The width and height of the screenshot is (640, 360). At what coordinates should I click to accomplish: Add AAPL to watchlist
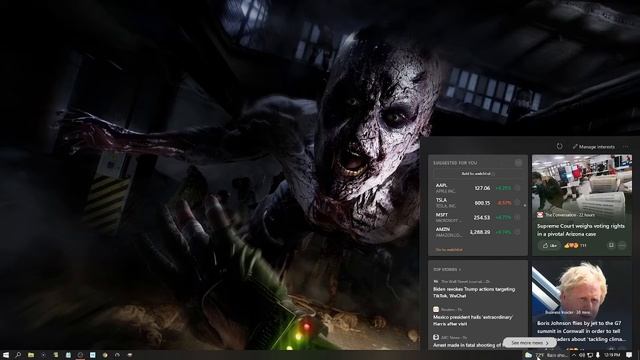click(517, 188)
